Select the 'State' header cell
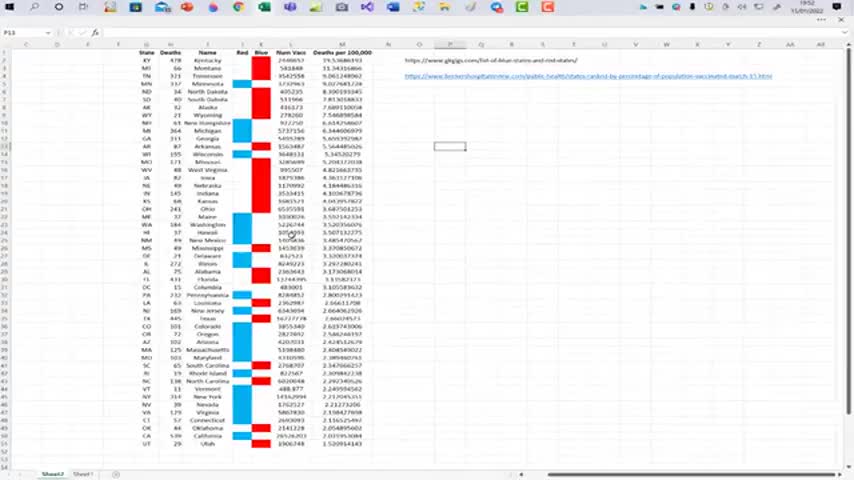 [x=147, y=53]
